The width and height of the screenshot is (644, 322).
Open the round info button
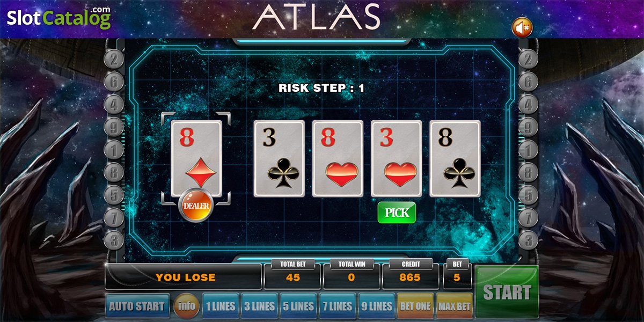click(x=186, y=306)
